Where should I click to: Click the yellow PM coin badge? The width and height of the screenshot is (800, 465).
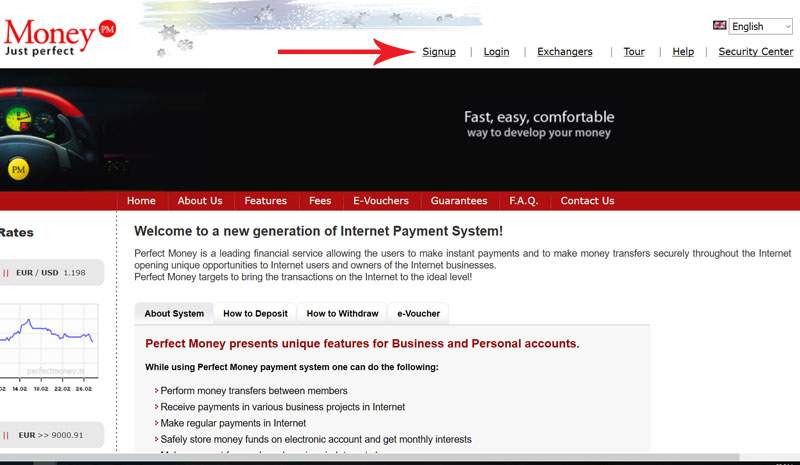18,170
